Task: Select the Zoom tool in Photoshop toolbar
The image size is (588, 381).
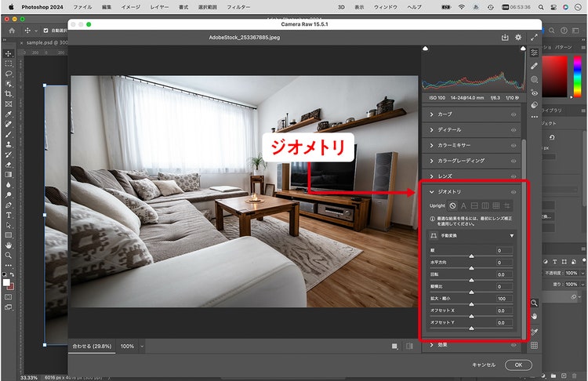Action: 9,256
